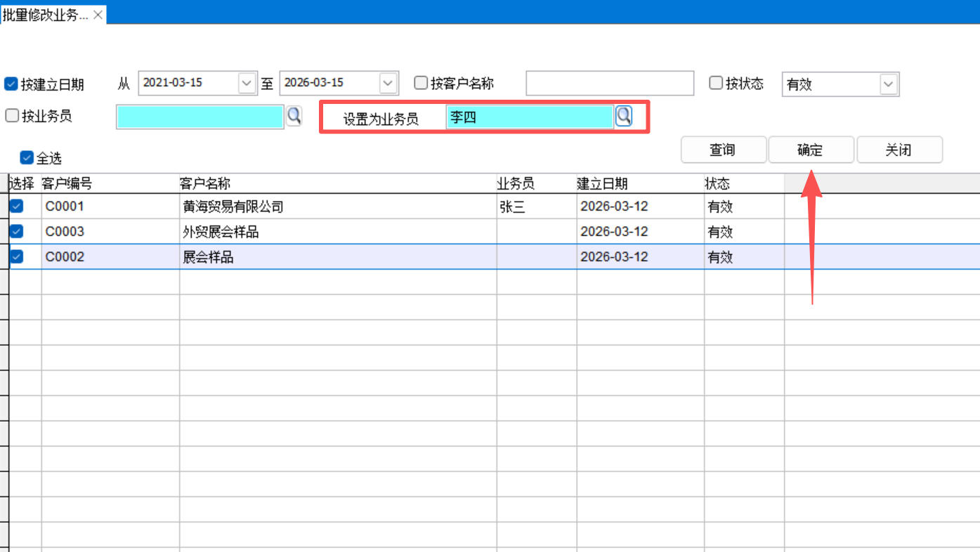Close the 批量修改业务 tab with X
Image resolution: width=980 pixels, height=552 pixels.
click(x=98, y=15)
